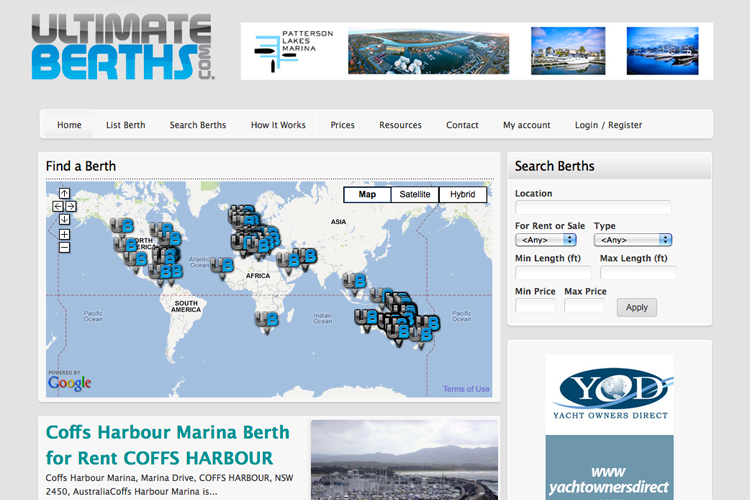
Task: Zoom out on the berth map
Action: coord(64,247)
